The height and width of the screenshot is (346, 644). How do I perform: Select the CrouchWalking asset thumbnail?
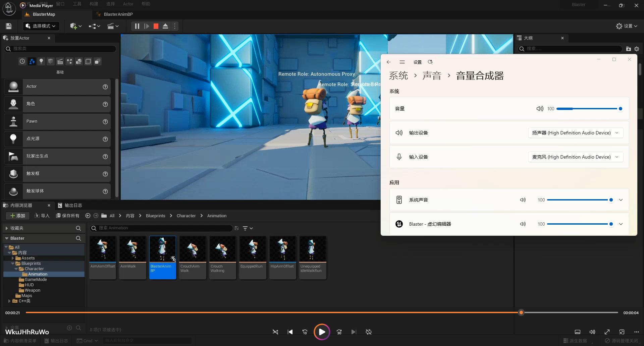(223, 257)
